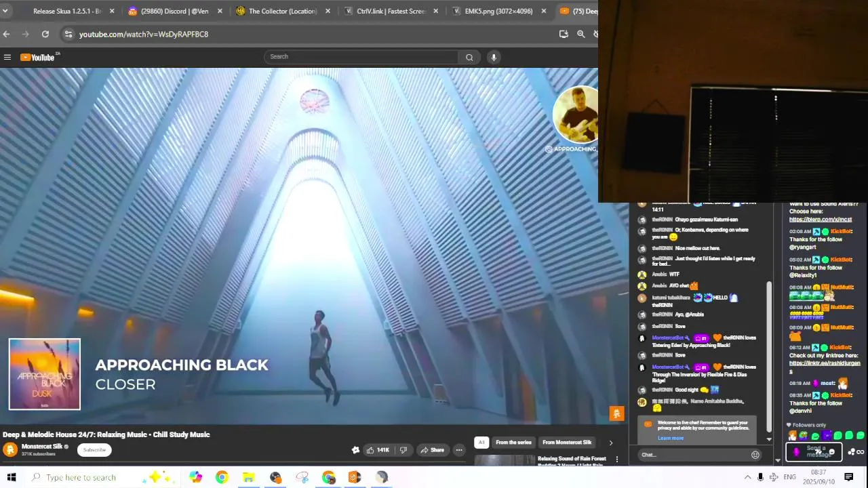Switch to the EMK5.png tab
The image size is (868, 488).
point(498,11)
